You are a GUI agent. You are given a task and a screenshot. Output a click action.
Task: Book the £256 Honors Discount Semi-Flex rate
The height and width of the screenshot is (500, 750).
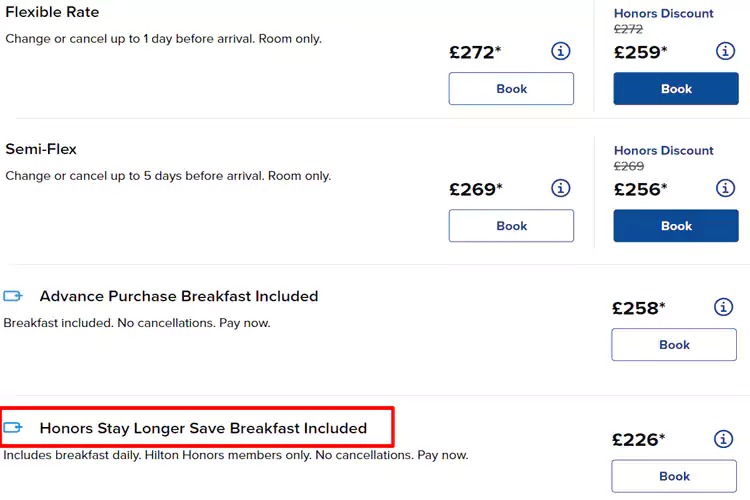(x=676, y=226)
